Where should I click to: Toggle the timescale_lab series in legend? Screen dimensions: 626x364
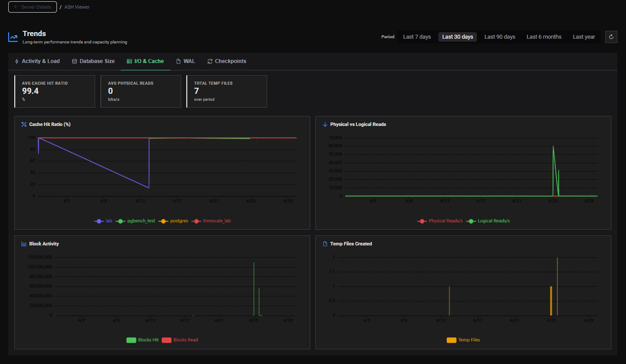click(211, 221)
